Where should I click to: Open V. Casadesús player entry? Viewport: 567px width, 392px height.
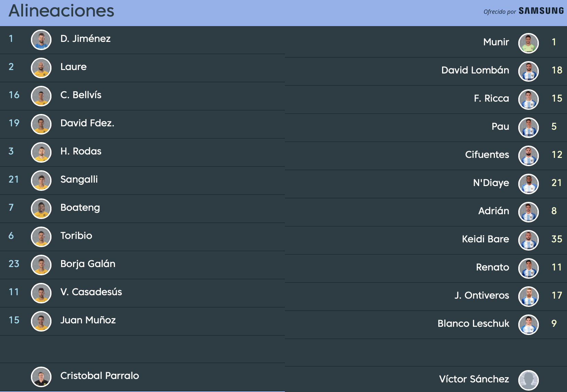click(x=91, y=292)
